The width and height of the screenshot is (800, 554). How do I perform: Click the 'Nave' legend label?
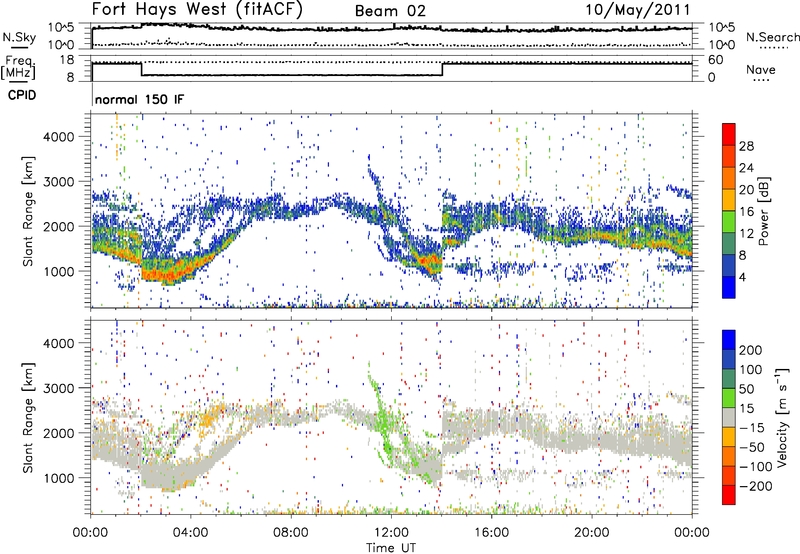(761, 69)
